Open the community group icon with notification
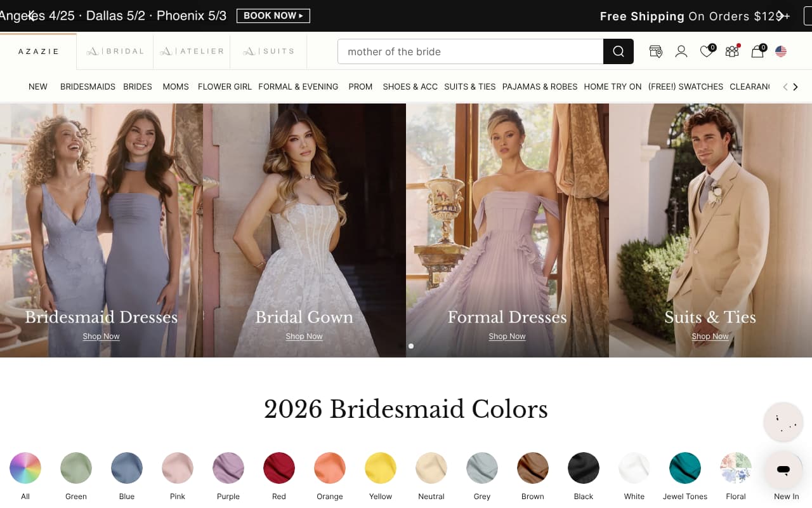The width and height of the screenshot is (812, 508). point(731,51)
